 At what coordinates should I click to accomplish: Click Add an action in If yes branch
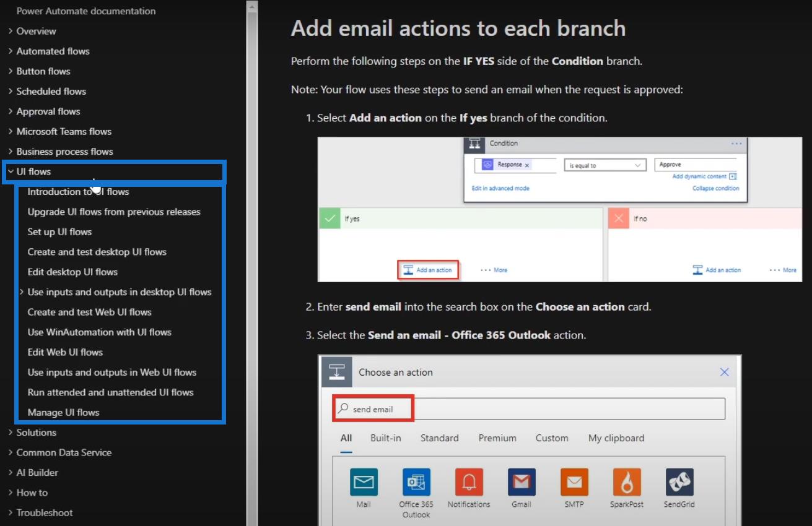pos(427,270)
